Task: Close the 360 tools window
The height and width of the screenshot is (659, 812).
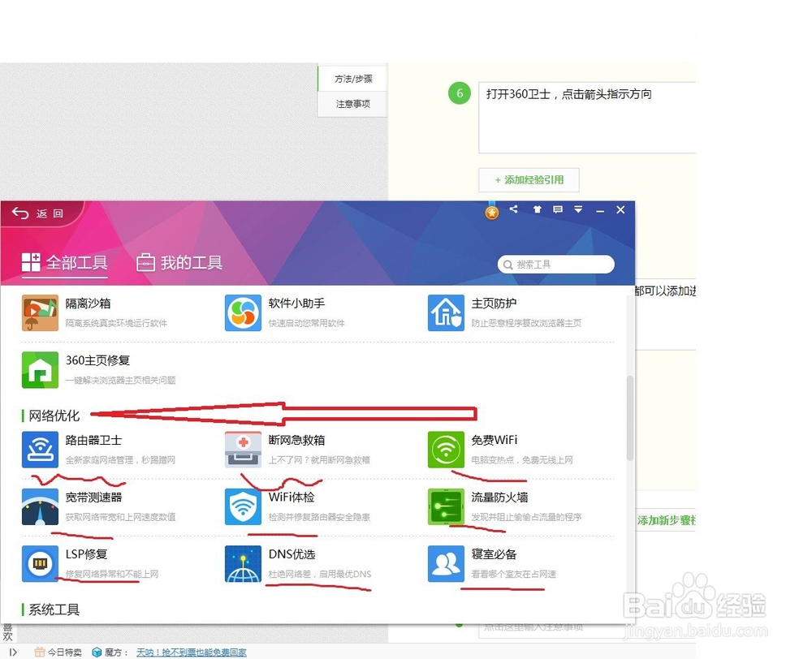Action: click(620, 209)
